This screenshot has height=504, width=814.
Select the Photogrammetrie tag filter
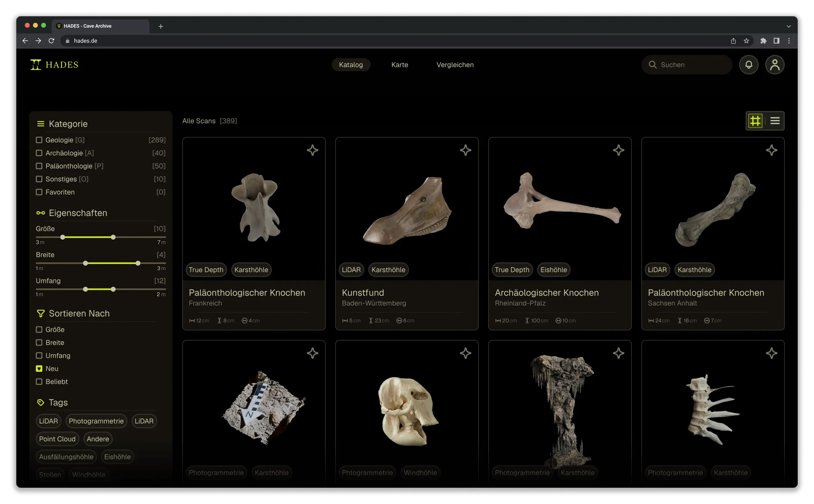tap(96, 421)
